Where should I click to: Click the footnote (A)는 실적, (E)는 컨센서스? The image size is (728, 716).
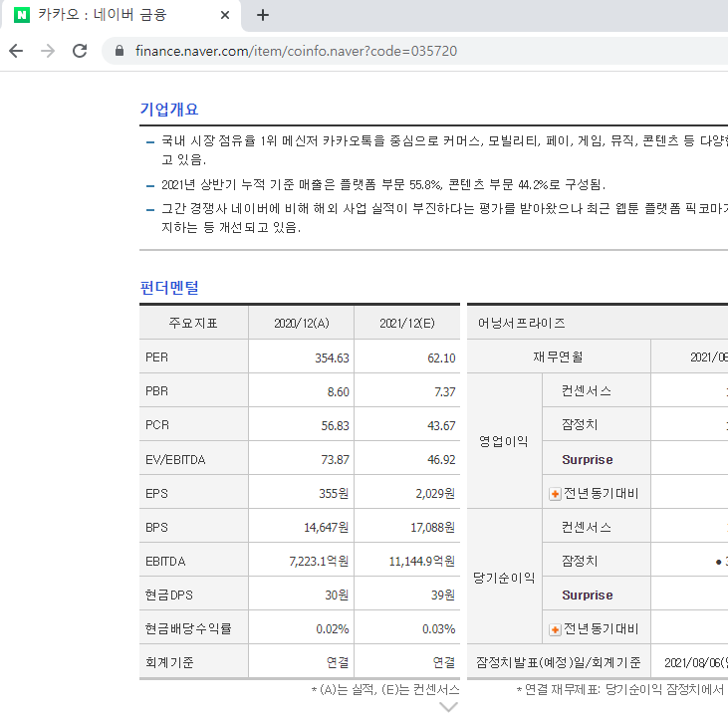(x=385, y=690)
